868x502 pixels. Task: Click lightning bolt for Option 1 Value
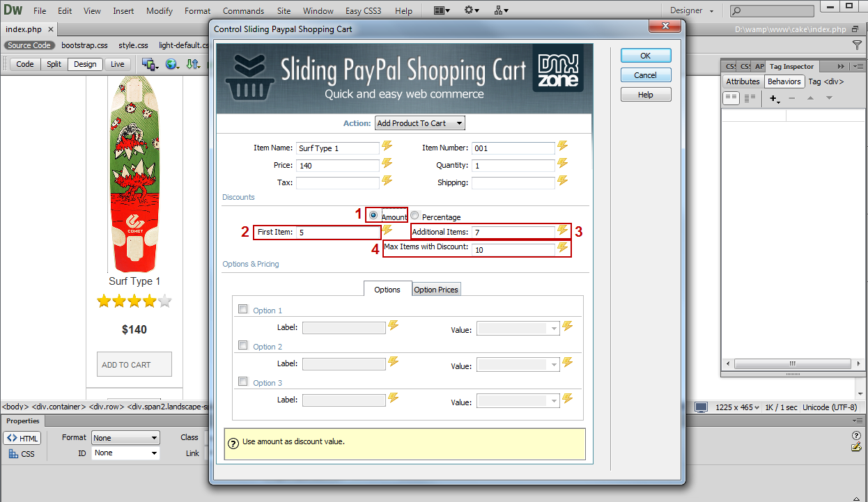point(567,326)
